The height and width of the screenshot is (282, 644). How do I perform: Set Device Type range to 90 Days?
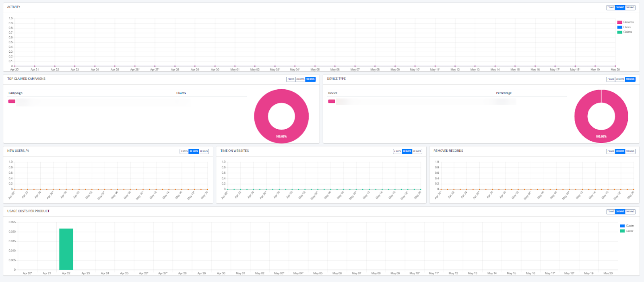pos(630,79)
